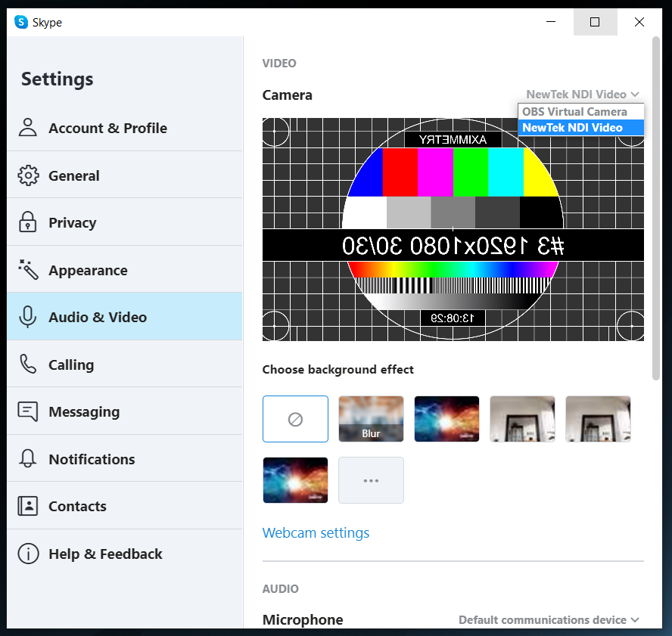Open Webcam settings link
672x636 pixels.
pyautogui.click(x=316, y=533)
